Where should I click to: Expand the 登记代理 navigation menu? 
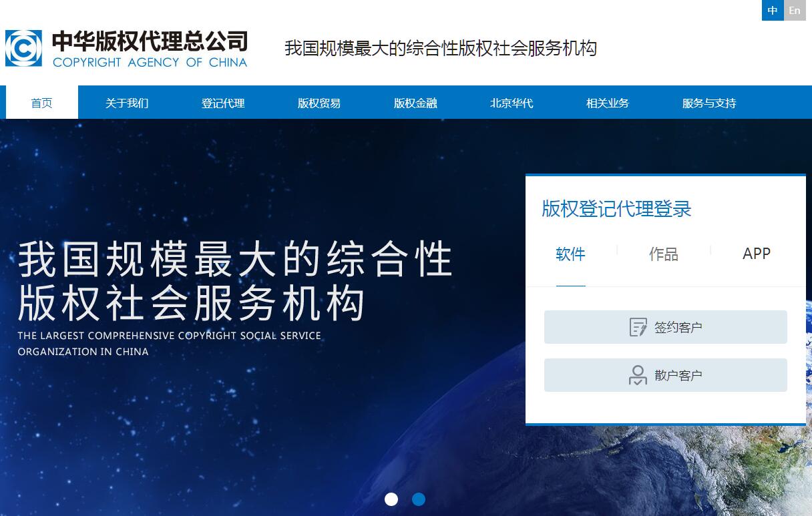(223, 103)
